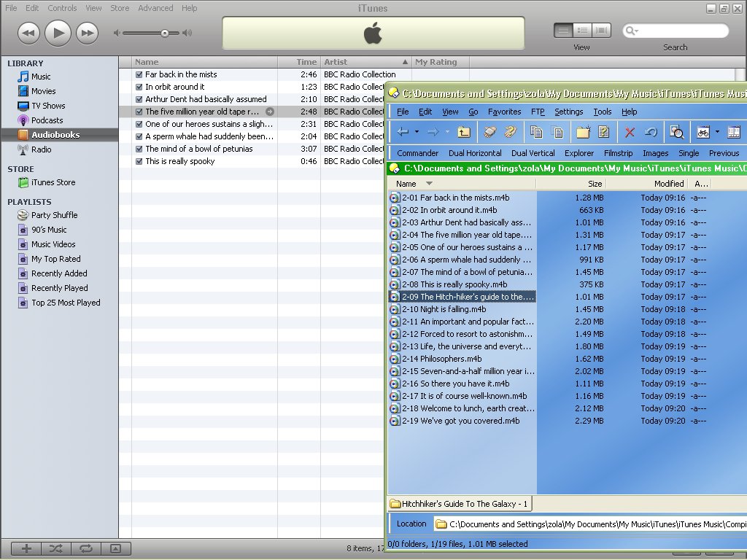Mute volume via the low-volume speaker icon

117,33
